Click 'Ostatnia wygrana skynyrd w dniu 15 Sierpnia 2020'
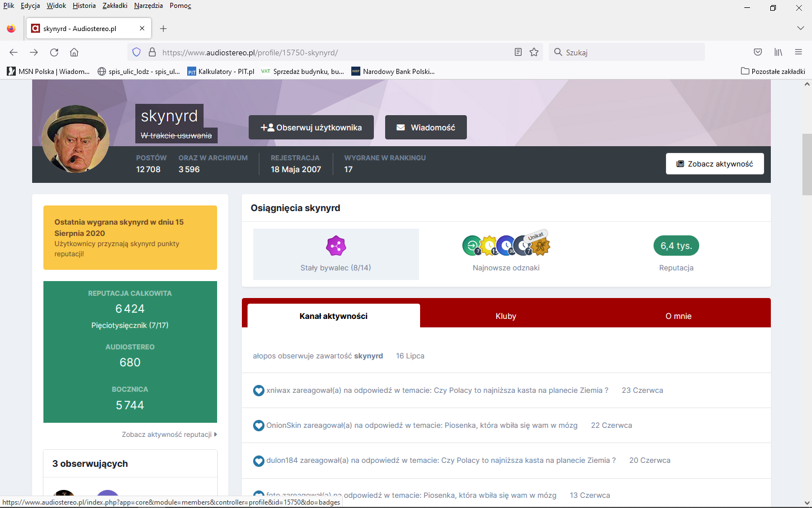Screen dimensions: 812x508 pyautogui.click(x=119, y=227)
